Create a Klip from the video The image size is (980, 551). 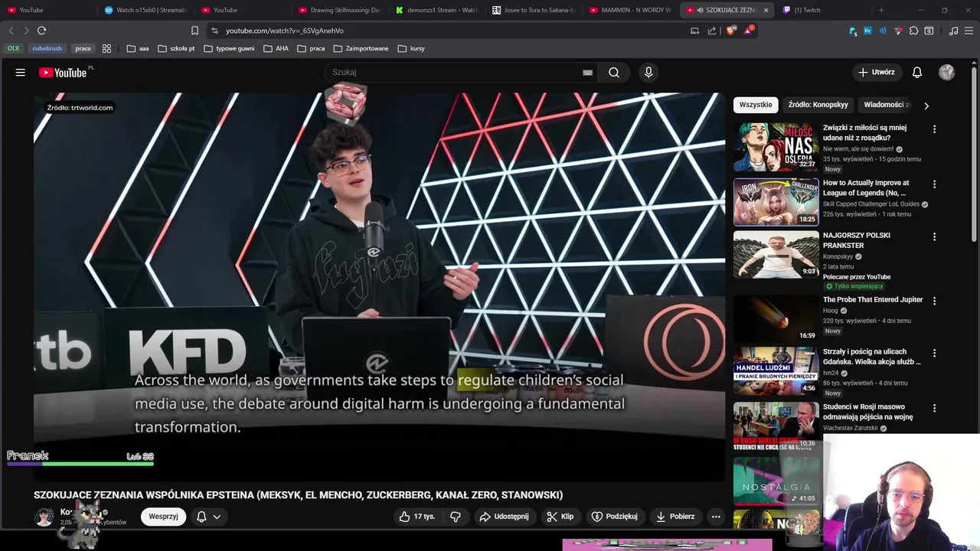point(560,517)
